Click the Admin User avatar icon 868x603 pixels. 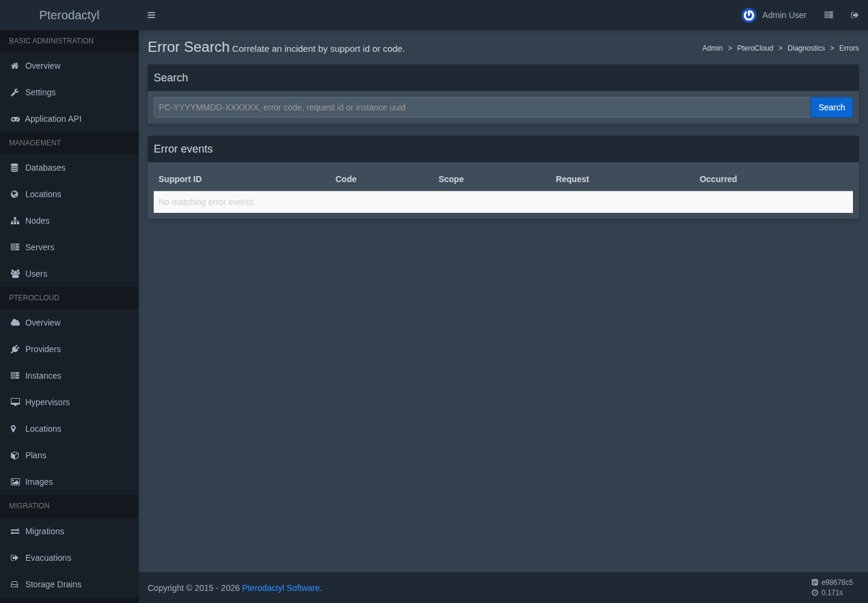[x=749, y=15]
